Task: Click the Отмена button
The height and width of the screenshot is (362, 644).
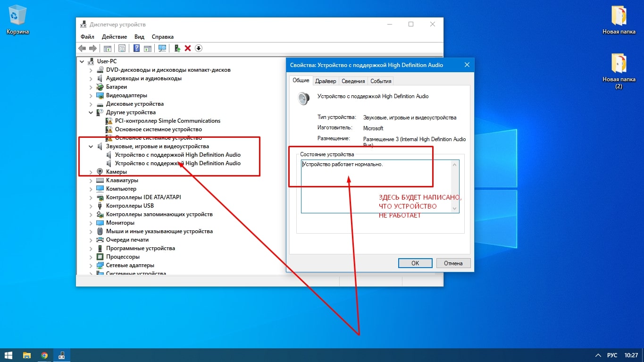Action: pos(453,263)
